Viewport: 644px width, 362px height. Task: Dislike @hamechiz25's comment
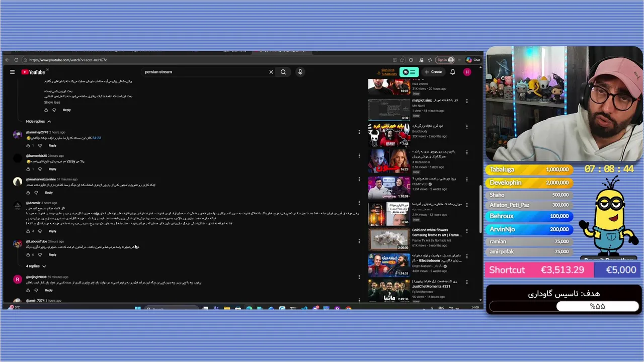(40, 169)
